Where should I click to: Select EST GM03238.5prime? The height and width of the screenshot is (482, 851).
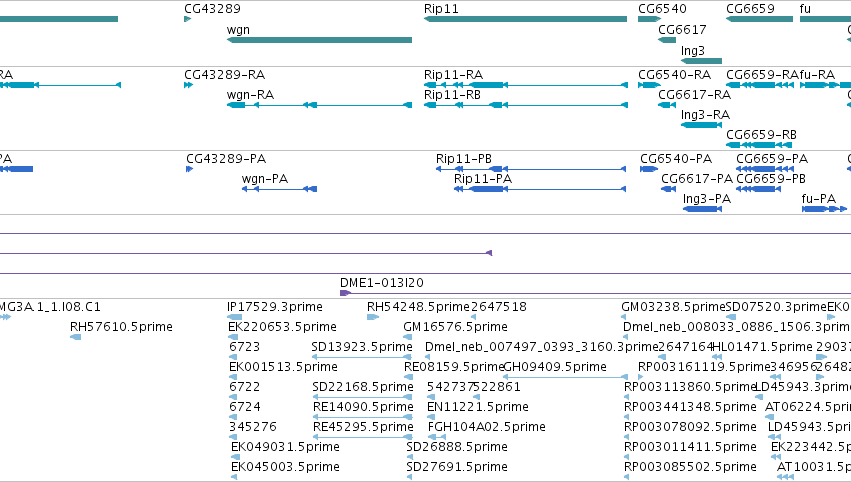pos(625,317)
